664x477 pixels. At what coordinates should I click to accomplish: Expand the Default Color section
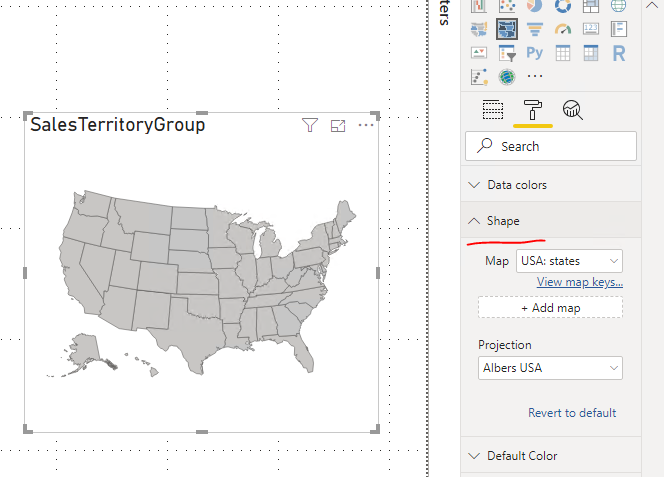pyautogui.click(x=551, y=456)
